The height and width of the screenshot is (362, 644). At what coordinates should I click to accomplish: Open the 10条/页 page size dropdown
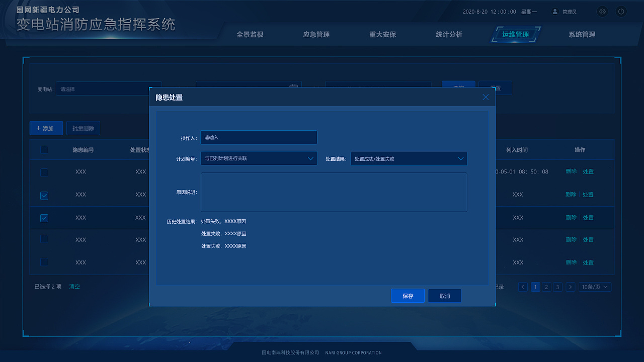click(595, 287)
